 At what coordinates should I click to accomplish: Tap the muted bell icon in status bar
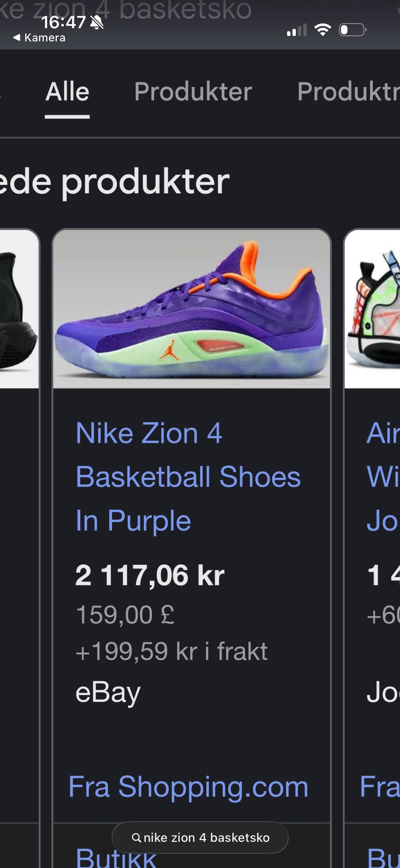tap(97, 22)
